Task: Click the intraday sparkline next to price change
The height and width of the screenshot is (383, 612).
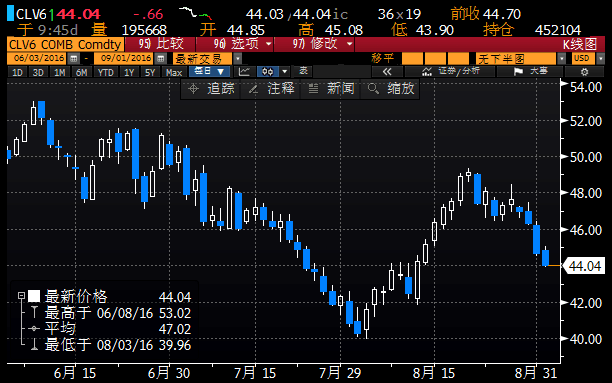Action: click(x=195, y=13)
